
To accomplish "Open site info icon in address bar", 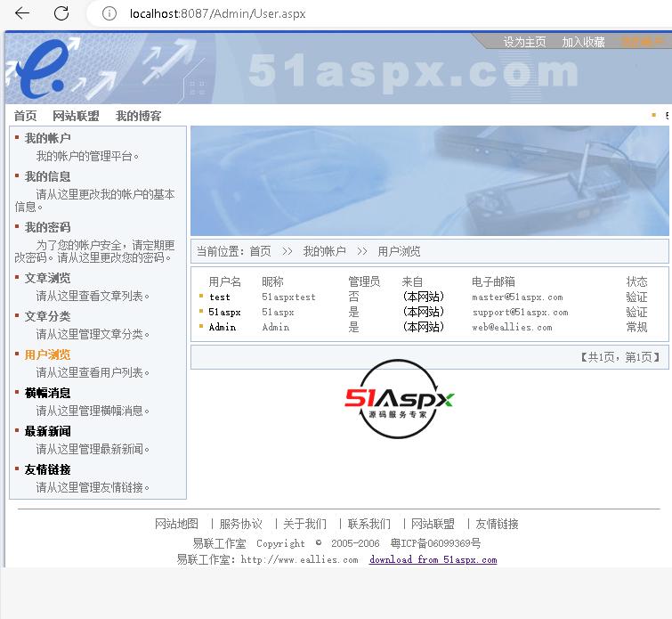I will [x=109, y=13].
